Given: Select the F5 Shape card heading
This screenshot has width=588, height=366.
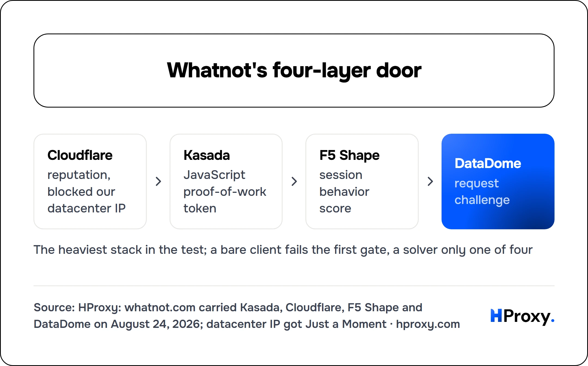Looking at the screenshot, I should (x=349, y=156).
